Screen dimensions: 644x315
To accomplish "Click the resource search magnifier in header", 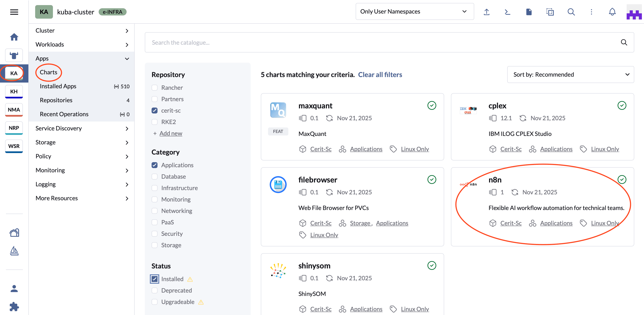I will click(571, 12).
